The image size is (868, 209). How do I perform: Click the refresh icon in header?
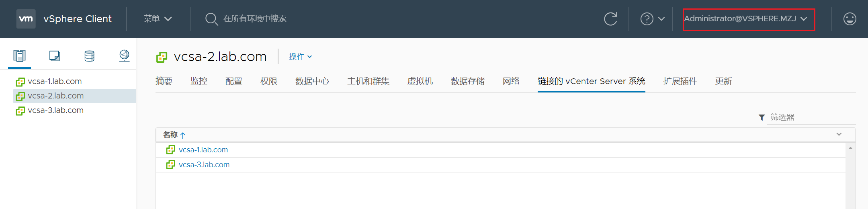[610, 19]
